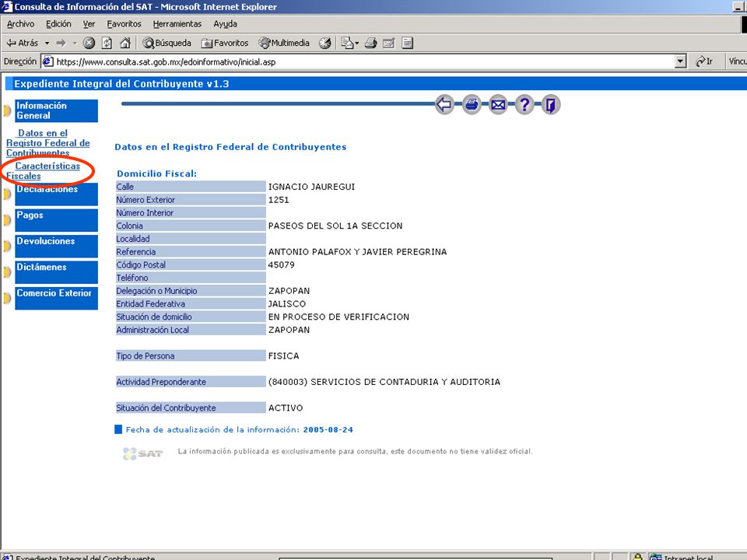Click the ACTIVO status value
This screenshot has width=747, height=560.
point(286,408)
